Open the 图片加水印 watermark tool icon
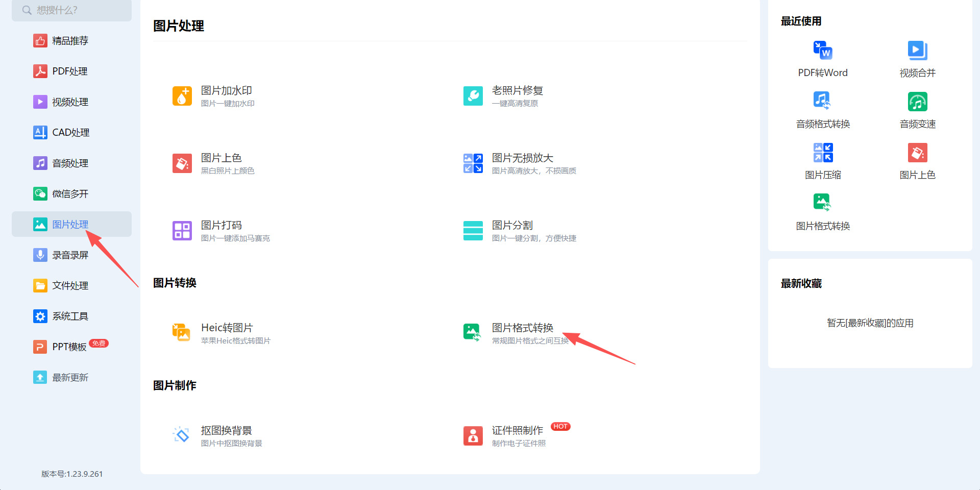Image resolution: width=980 pixels, height=490 pixels. (182, 96)
